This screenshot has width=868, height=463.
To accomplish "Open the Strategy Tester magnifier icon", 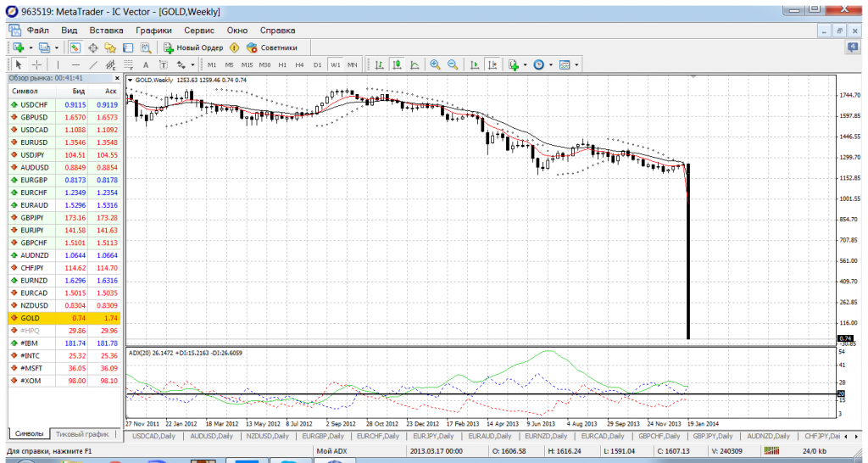I will (x=146, y=47).
